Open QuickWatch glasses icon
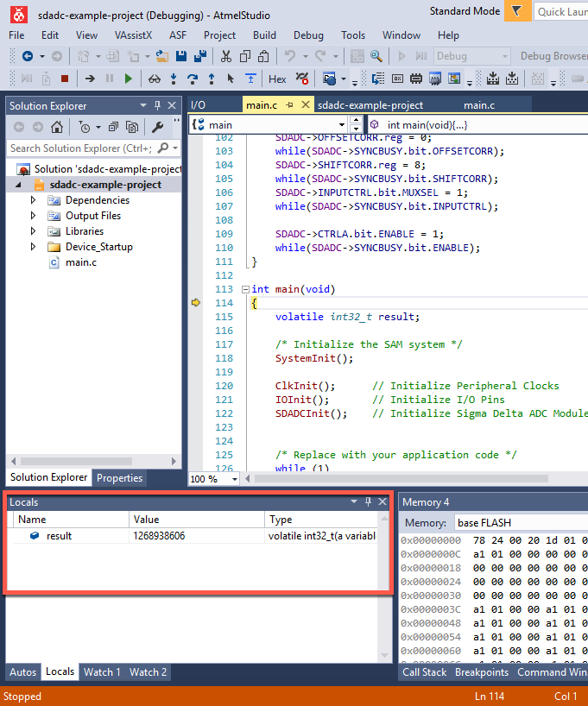 (155, 79)
